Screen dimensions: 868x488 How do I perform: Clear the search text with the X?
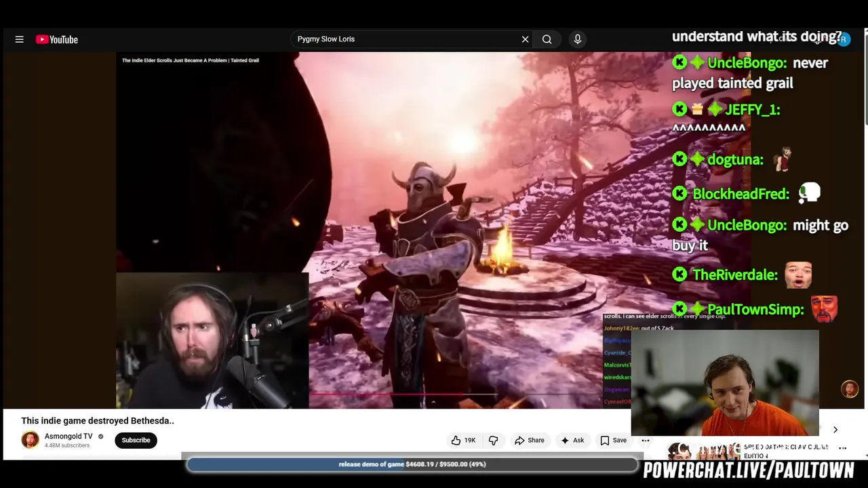[x=525, y=39]
